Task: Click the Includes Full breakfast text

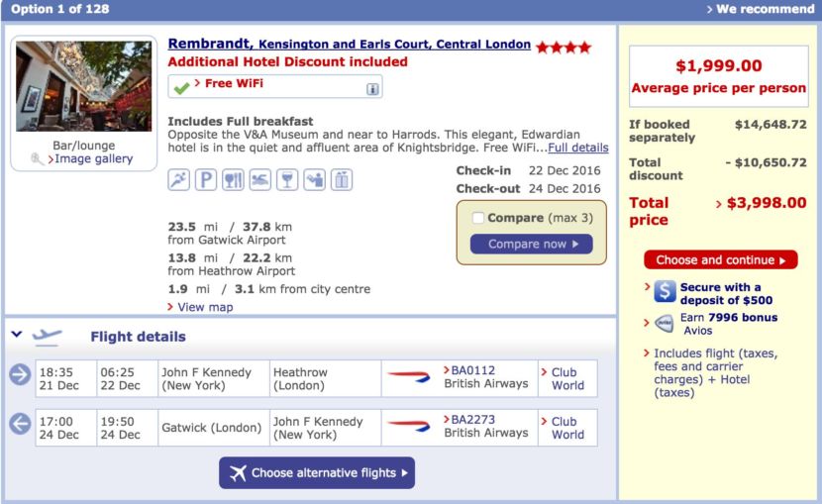Action: pos(240,121)
